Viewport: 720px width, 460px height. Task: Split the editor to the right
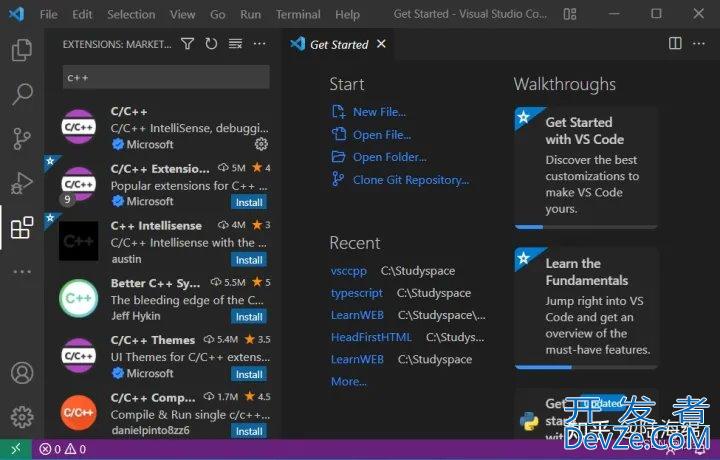[x=675, y=44]
